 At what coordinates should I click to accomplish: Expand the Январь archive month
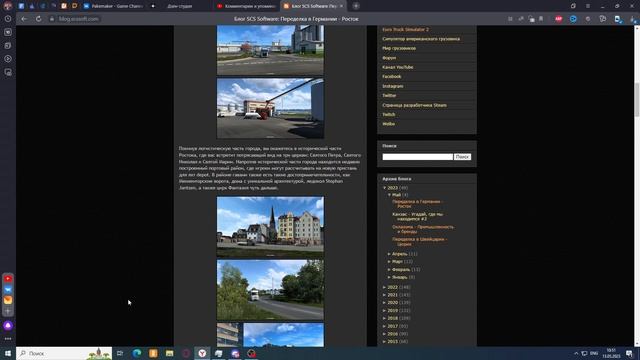tap(389, 277)
